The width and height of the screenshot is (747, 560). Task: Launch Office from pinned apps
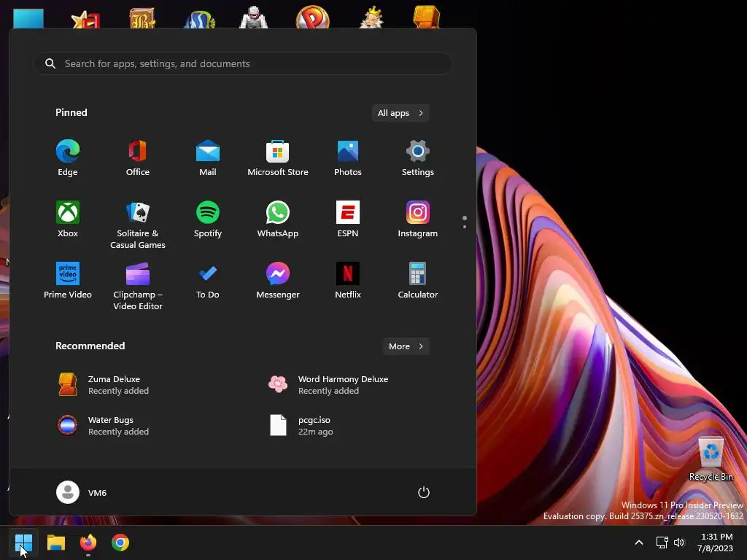coord(138,158)
